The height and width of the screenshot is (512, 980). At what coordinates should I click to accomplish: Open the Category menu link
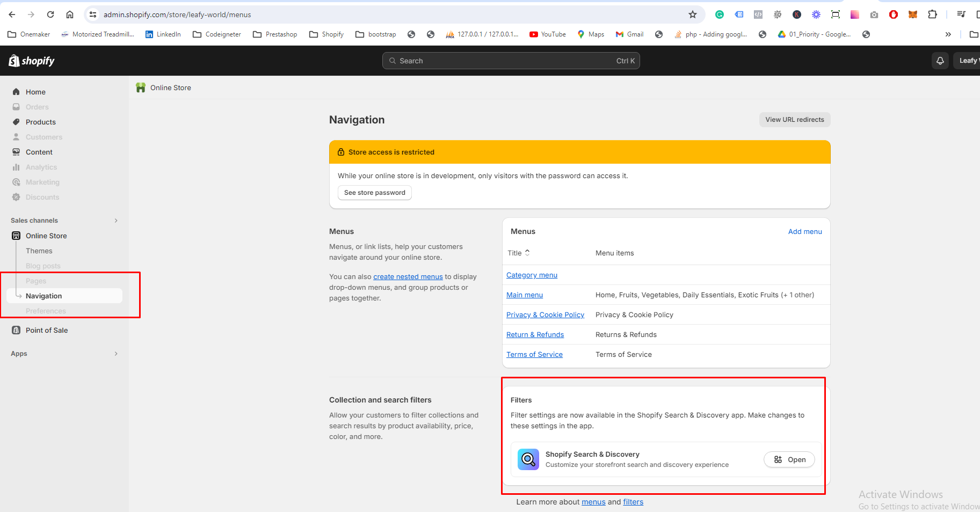[532, 275]
